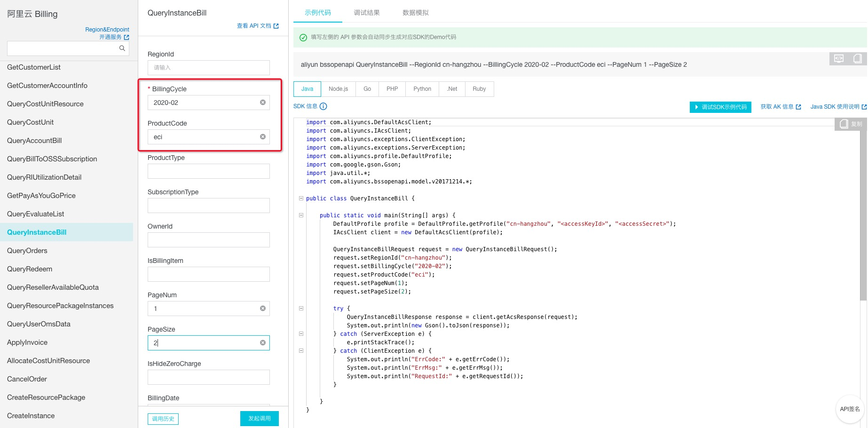The image size is (868, 428).
Task: Click the CLI command code-view icon
Action: tap(839, 58)
